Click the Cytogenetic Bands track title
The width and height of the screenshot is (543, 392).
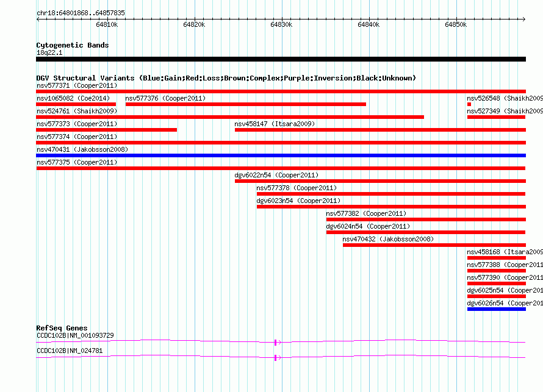tap(73, 45)
